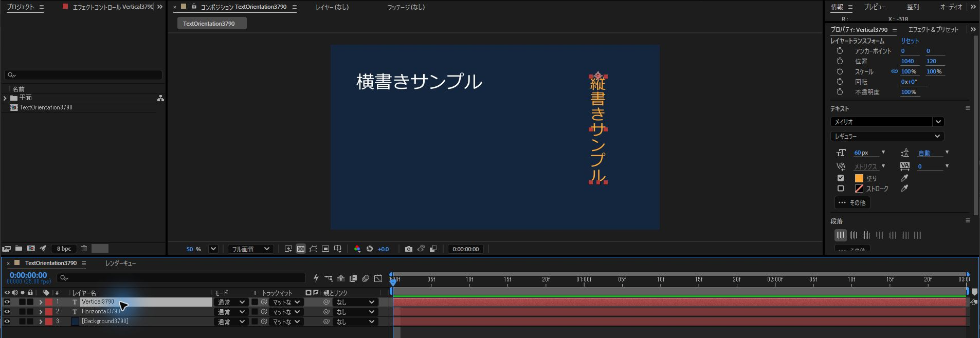The width and height of the screenshot is (980, 338).
Task: Open the エフェクト＆プリセット tab
Action: 933,30
